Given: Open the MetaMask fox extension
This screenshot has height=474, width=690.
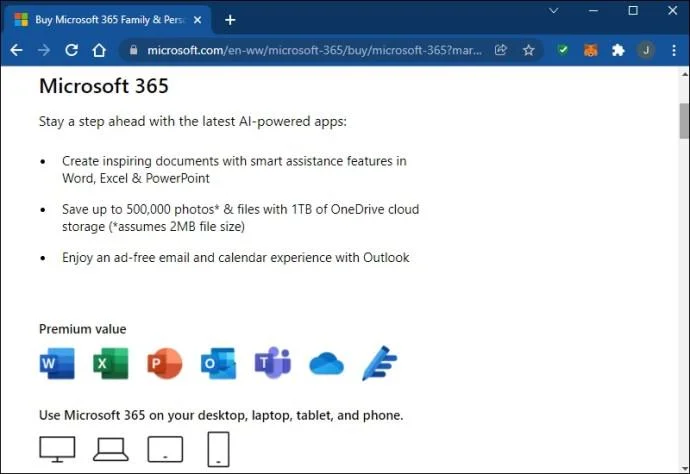Looking at the screenshot, I should (591, 50).
